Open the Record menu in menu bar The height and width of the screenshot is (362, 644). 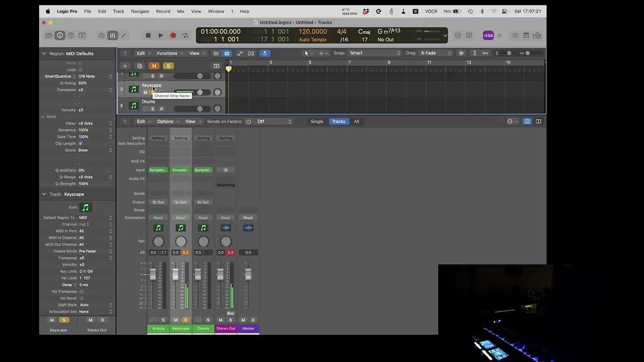[x=163, y=11]
